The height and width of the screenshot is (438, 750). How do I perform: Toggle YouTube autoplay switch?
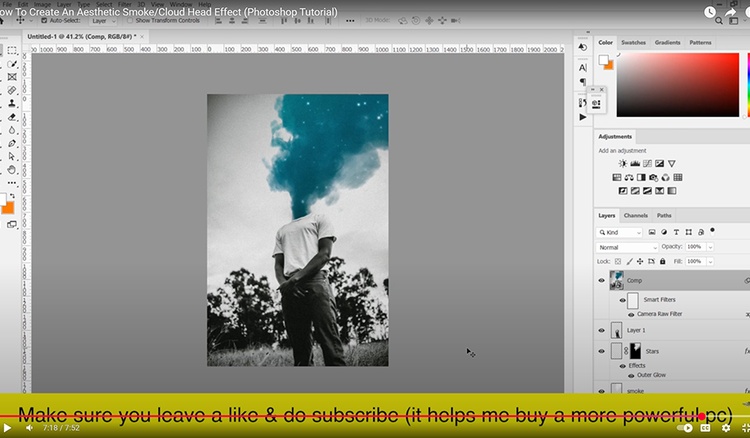coord(685,428)
